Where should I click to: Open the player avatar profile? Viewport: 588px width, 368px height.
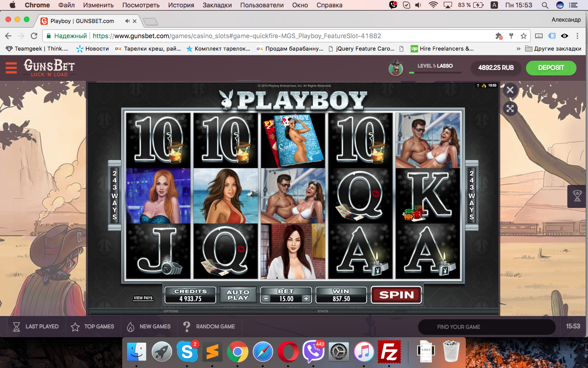tap(396, 68)
